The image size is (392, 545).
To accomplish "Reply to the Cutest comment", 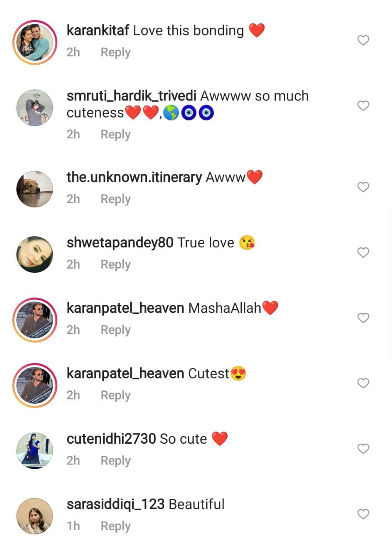I will pyautogui.click(x=115, y=396).
